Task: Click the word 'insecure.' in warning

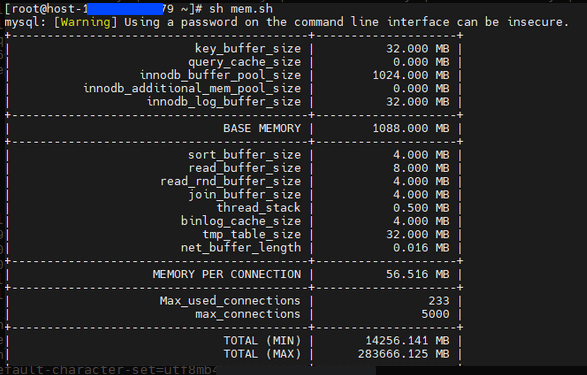Action: pos(538,22)
